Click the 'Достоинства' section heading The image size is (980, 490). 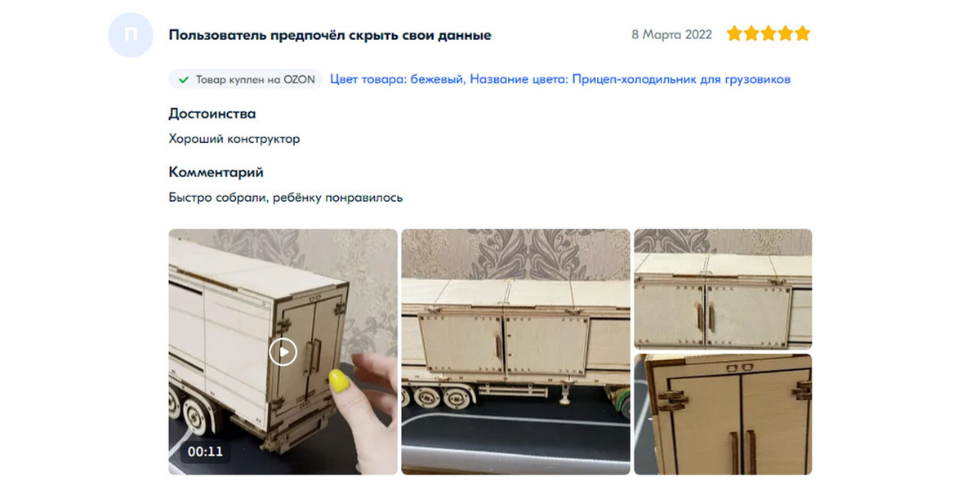tap(212, 114)
